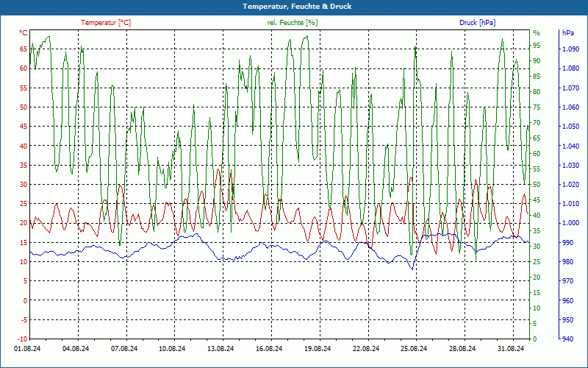This screenshot has height=368, width=588.
Task: Click the "970" pressure axis value
Action: (x=567, y=281)
